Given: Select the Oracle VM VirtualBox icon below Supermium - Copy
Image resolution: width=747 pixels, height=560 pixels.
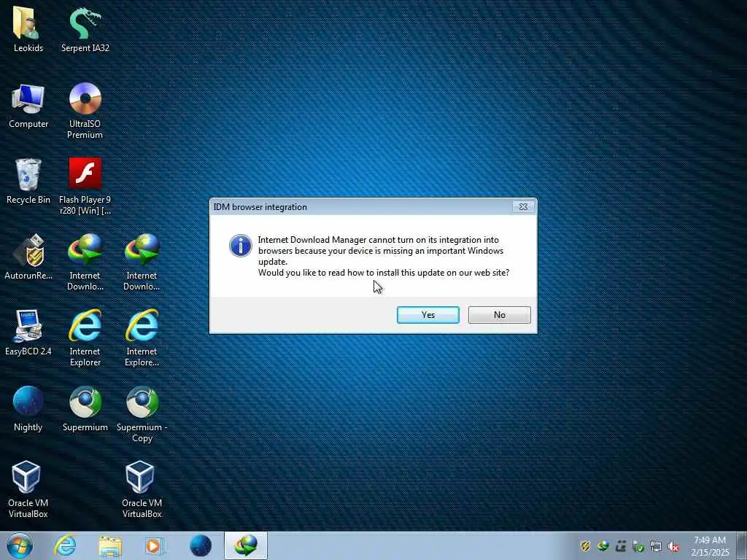Looking at the screenshot, I should pyautogui.click(x=142, y=489).
